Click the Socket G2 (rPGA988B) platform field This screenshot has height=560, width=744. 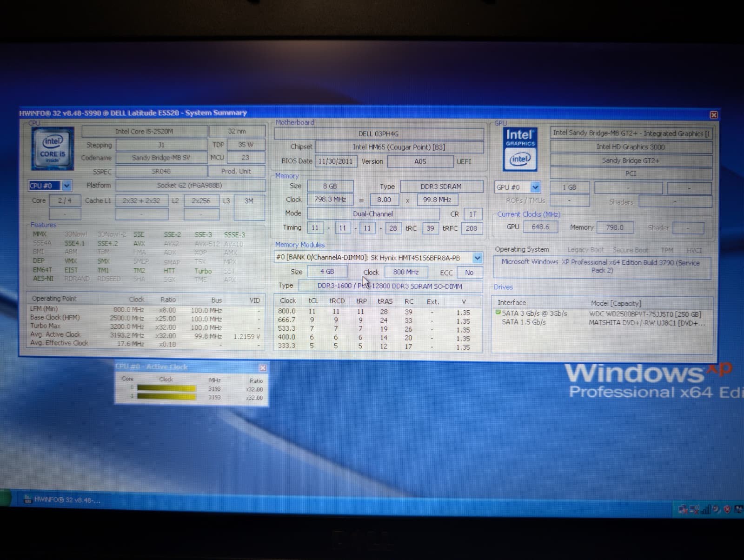(190, 185)
